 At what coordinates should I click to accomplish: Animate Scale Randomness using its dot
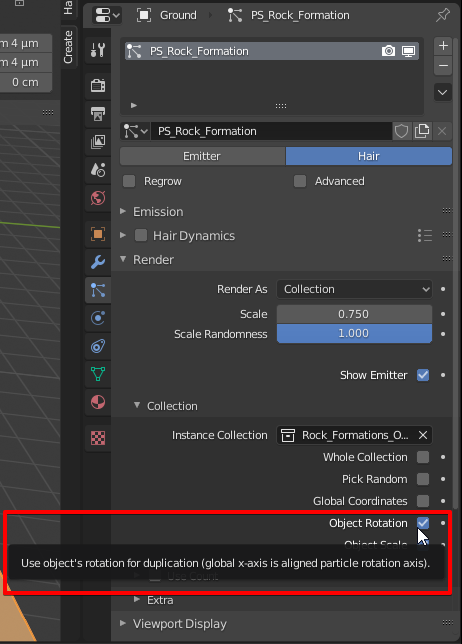tap(443, 334)
